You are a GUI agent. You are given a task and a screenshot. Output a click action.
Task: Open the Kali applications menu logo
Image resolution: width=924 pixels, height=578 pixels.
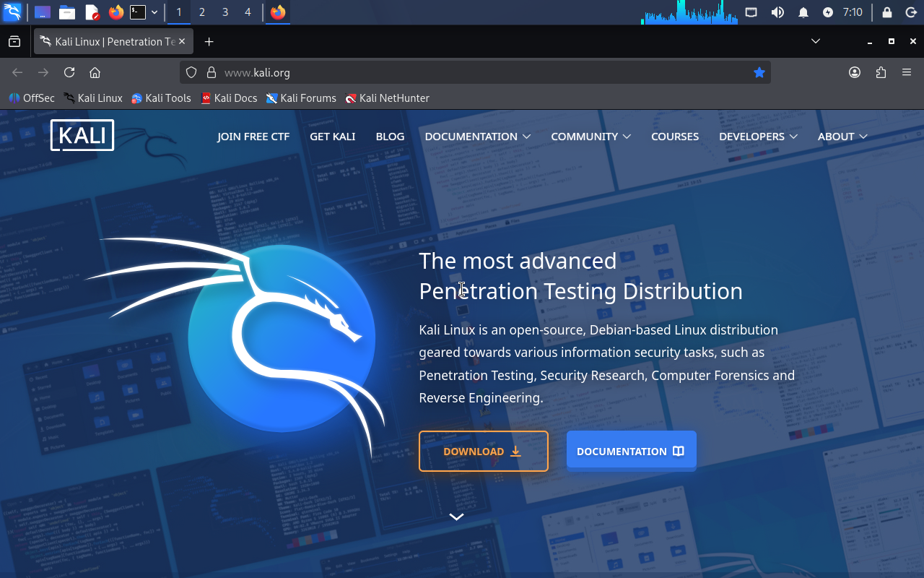12,12
